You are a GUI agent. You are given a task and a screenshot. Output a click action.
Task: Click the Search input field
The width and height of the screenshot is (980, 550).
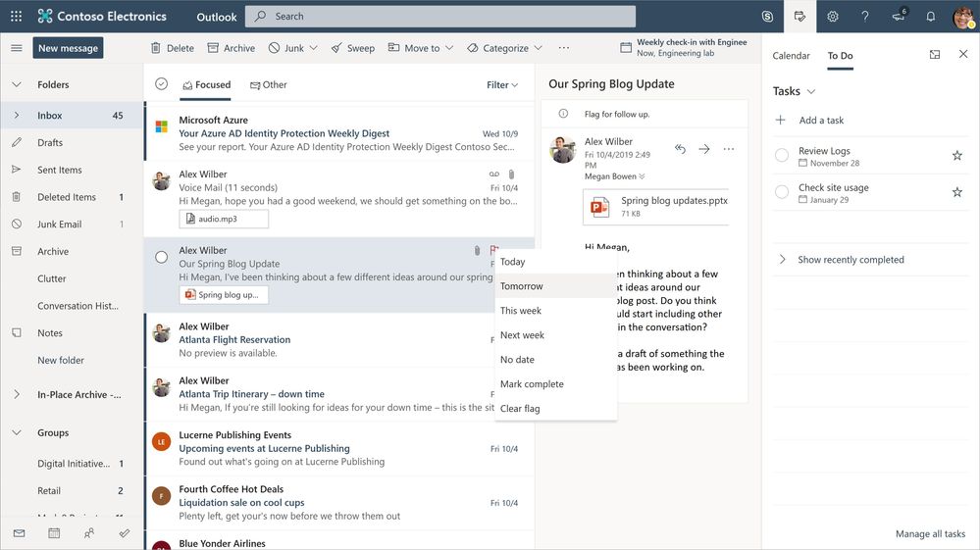pyautogui.click(x=440, y=17)
